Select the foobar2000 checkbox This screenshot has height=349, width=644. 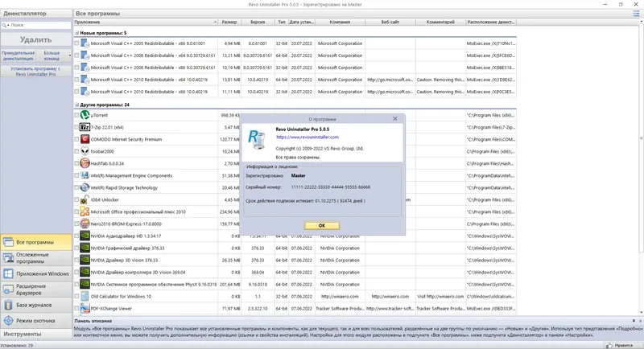coord(76,151)
